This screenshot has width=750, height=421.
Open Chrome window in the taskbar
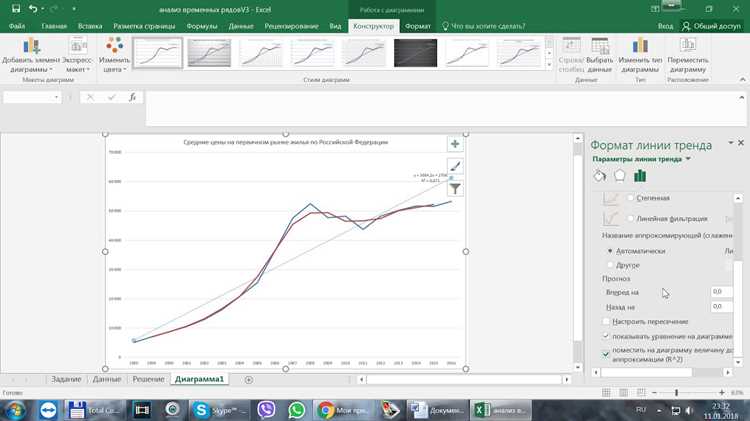point(343,410)
